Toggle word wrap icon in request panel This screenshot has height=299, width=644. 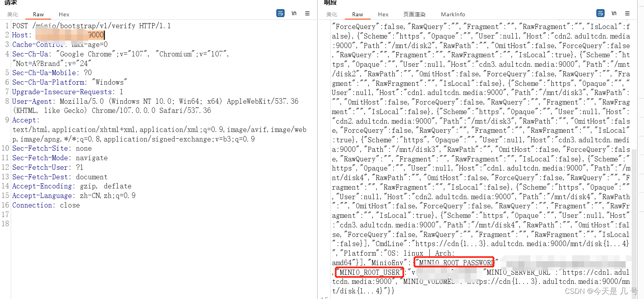pyautogui.click(x=280, y=14)
